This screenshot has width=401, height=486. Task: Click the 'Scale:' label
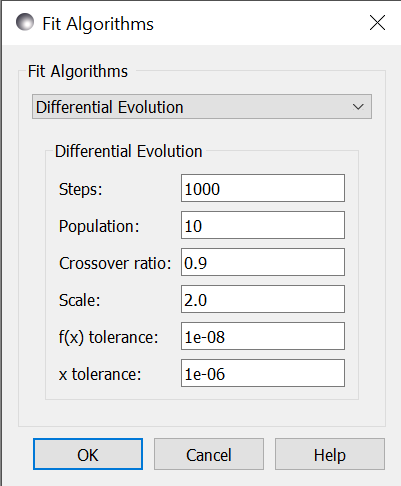[x=79, y=300]
